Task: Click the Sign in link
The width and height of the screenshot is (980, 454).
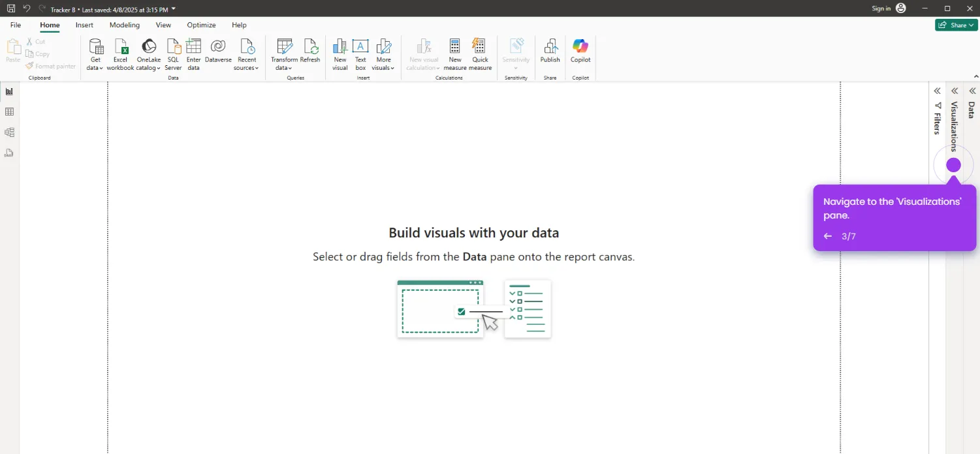Action: point(881,8)
